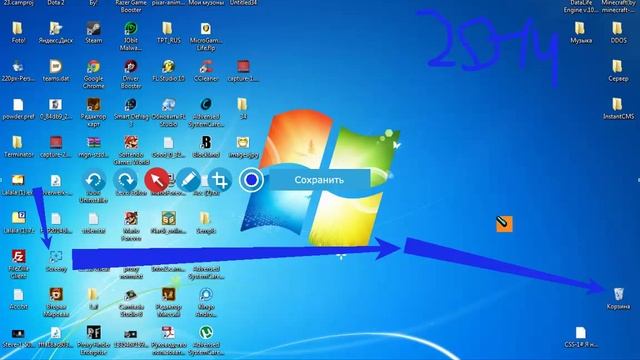Select the pencil marker tool
This screenshot has width=640, height=360.
tap(188, 180)
